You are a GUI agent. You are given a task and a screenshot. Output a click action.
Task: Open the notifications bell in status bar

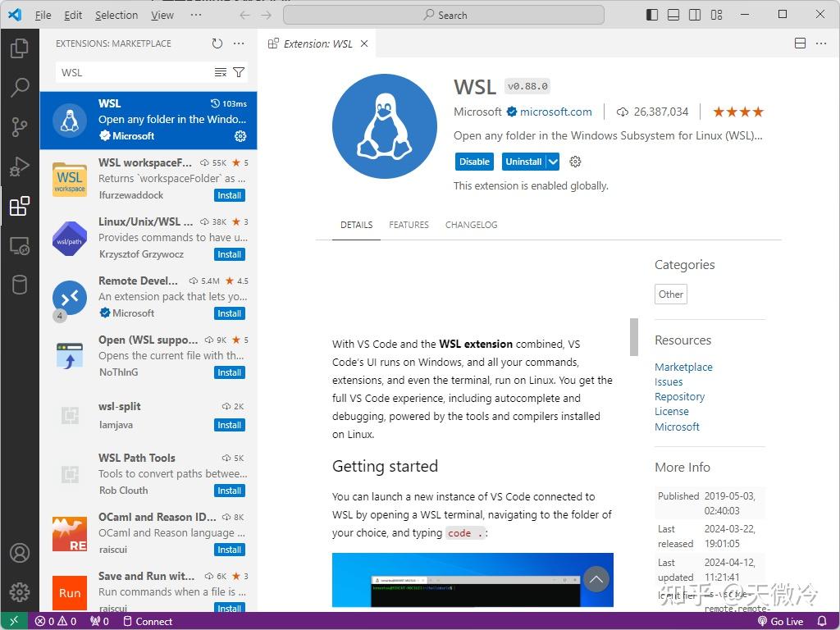pos(823,621)
